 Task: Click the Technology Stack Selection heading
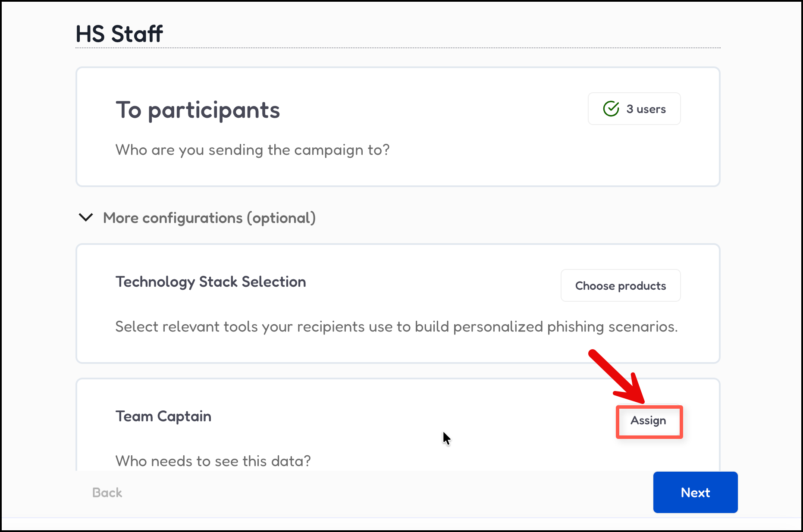[210, 282]
